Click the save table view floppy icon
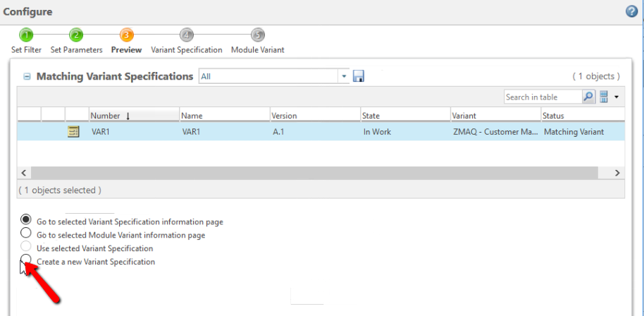Image resolution: width=644 pixels, height=316 pixels. click(359, 76)
